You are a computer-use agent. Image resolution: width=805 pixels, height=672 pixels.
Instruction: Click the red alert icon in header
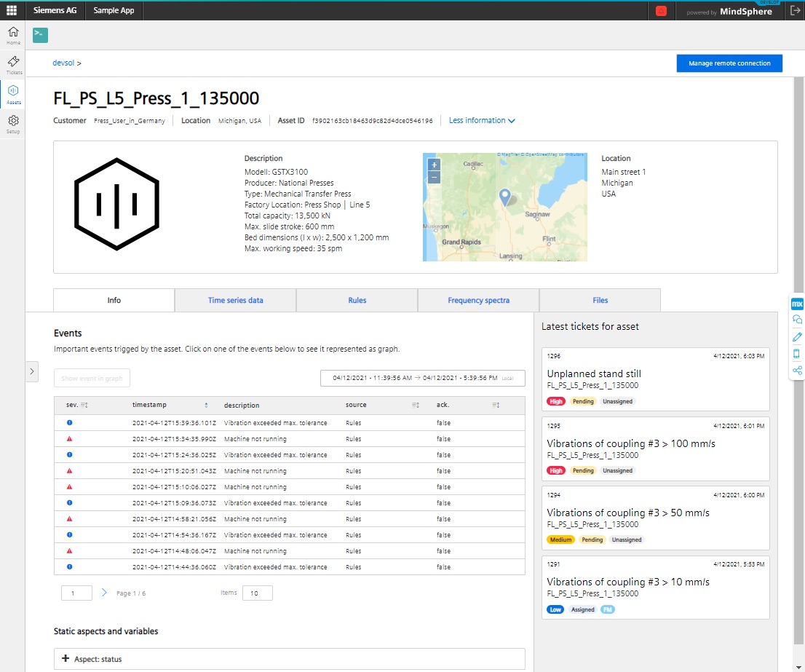[661, 11]
